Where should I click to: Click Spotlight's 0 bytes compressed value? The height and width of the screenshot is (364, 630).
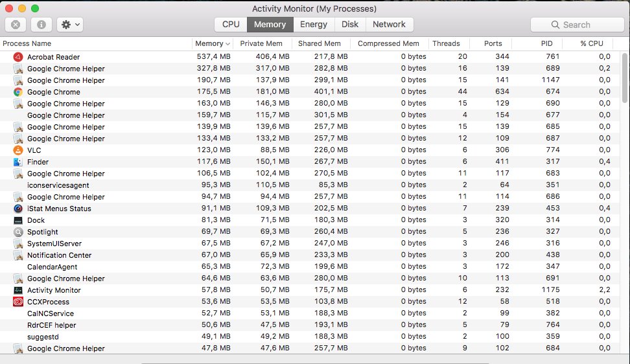click(x=414, y=232)
